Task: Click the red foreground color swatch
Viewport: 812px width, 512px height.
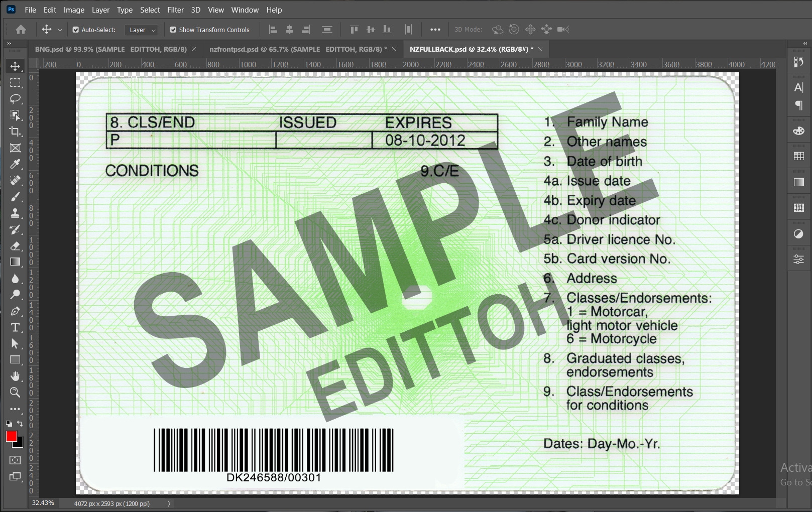Action: [x=11, y=436]
